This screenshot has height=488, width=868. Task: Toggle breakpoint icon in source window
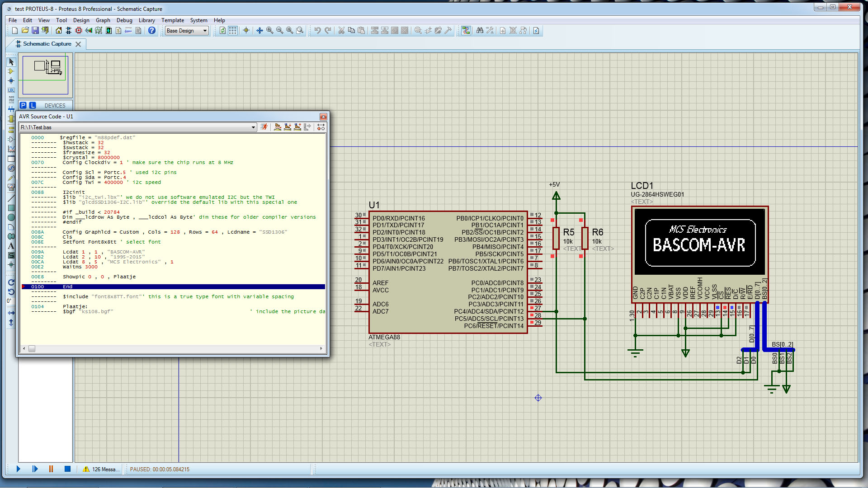(x=321, y=127)
